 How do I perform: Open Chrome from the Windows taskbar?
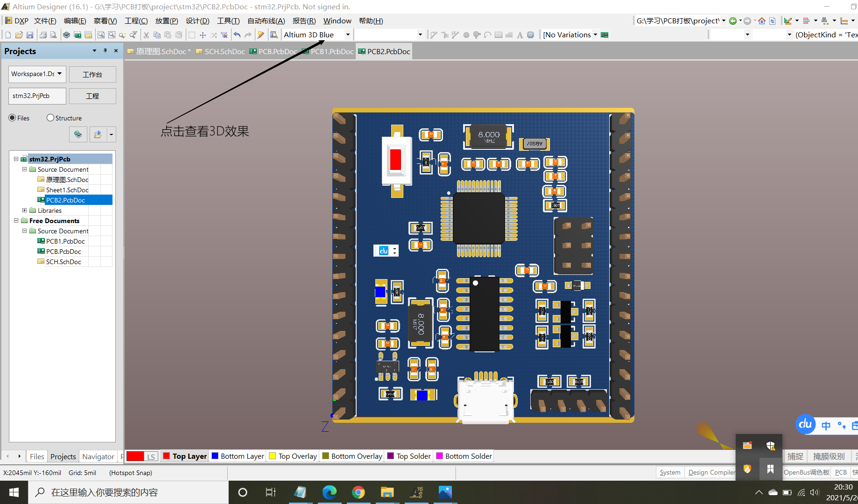358,492
